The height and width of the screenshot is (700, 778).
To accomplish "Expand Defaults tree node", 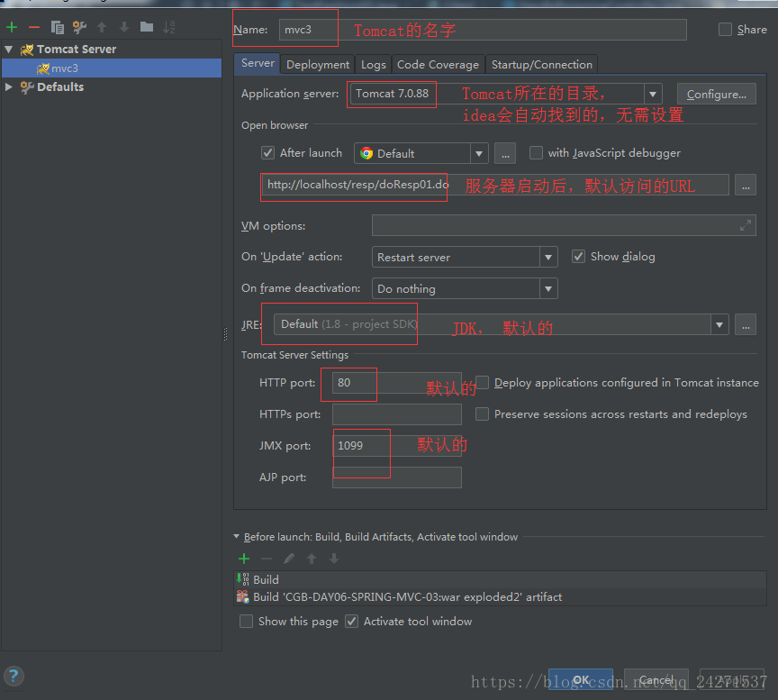I will 8,86.
